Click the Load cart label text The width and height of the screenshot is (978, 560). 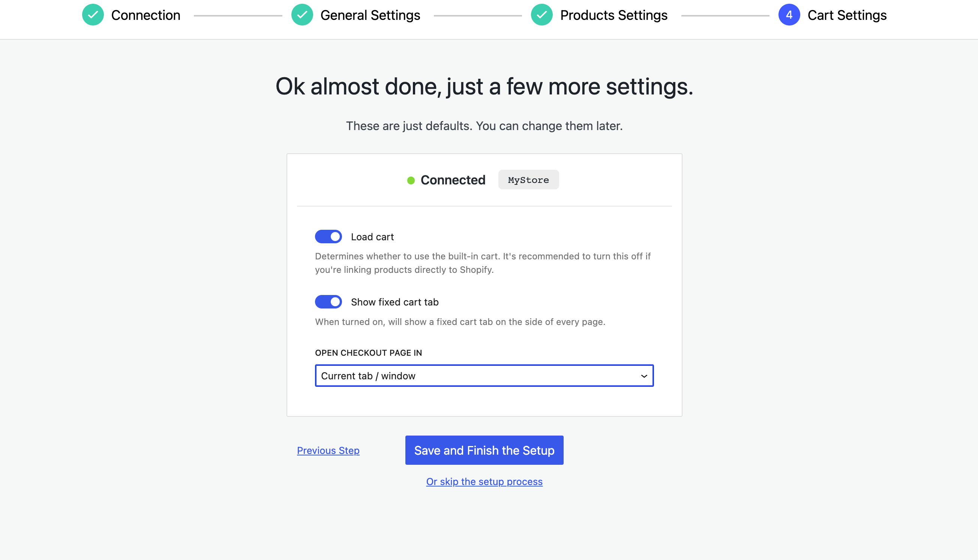pos(372,237)
